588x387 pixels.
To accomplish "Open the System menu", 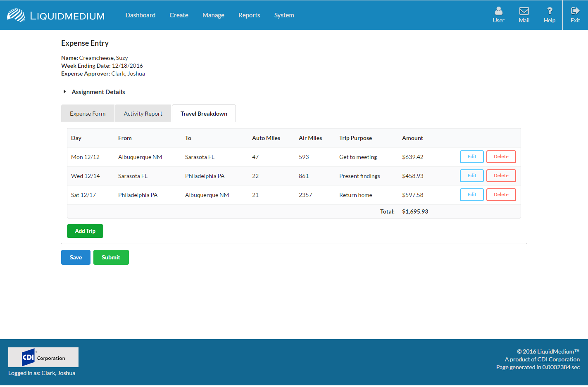I will point(284,15).
